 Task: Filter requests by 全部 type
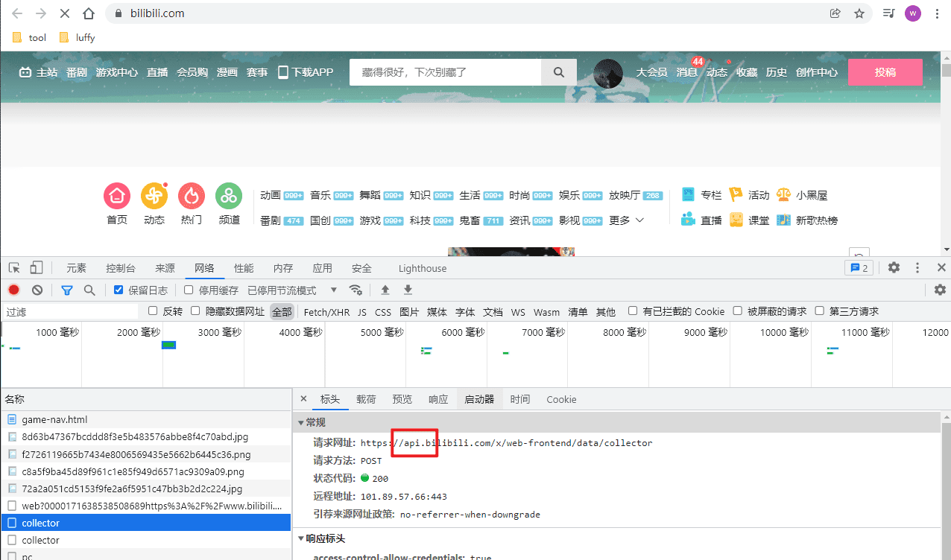(x=282, y=311)
